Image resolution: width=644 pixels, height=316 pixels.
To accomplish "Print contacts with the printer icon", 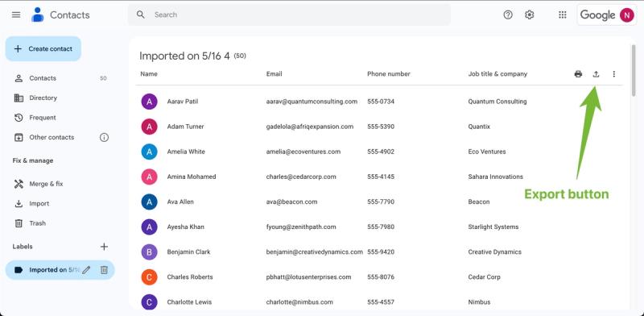I will [578, 74].
